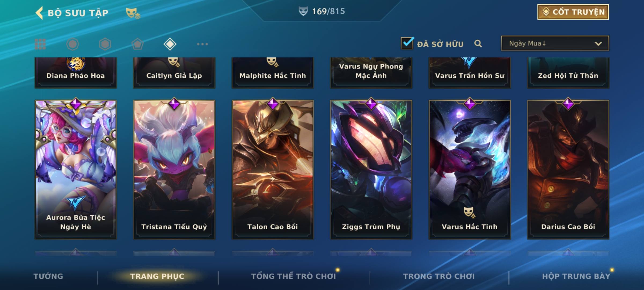Select the Darius Cao Bồi skin card

pos(568,170)
